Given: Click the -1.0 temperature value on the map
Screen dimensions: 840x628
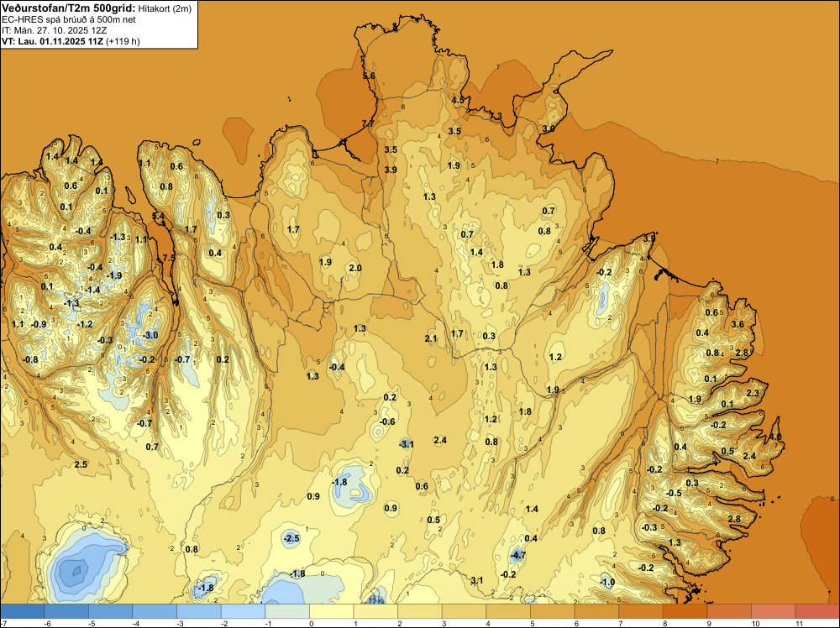Looking at the screenshot, I should pyautogui.click(x=607, y=582).
